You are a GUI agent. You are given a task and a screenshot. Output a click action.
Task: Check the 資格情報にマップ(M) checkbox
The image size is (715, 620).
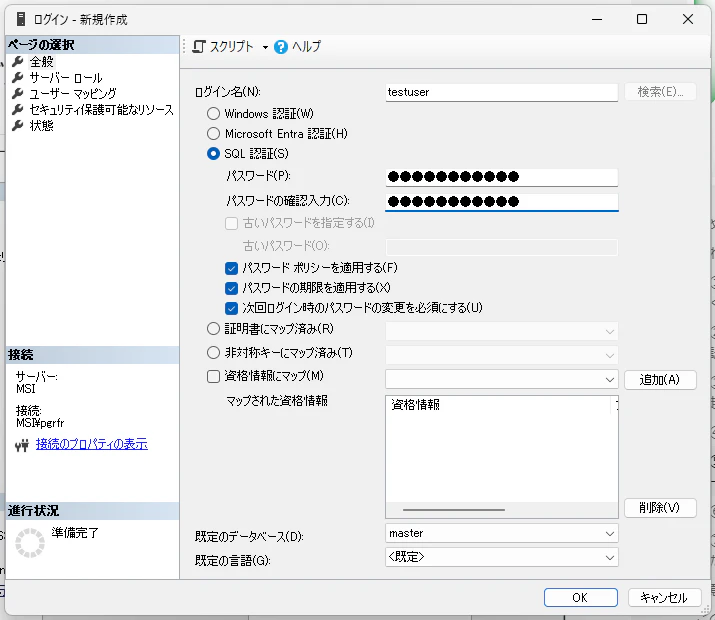(213, 376)
